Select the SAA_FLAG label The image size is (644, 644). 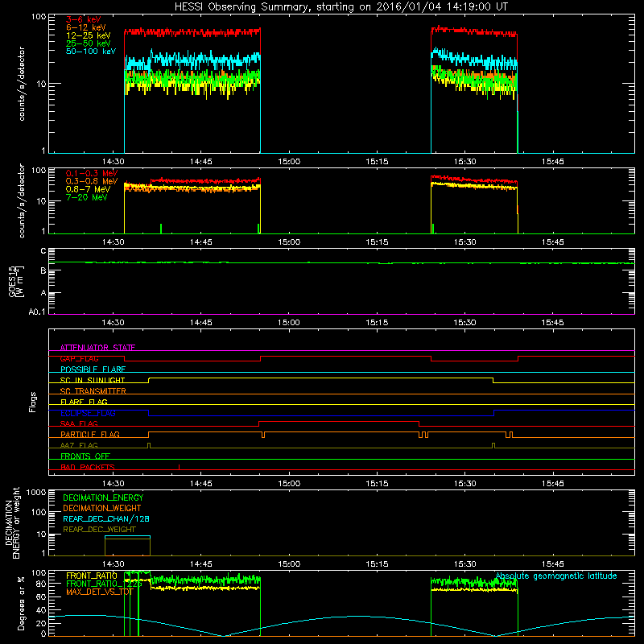79,423
